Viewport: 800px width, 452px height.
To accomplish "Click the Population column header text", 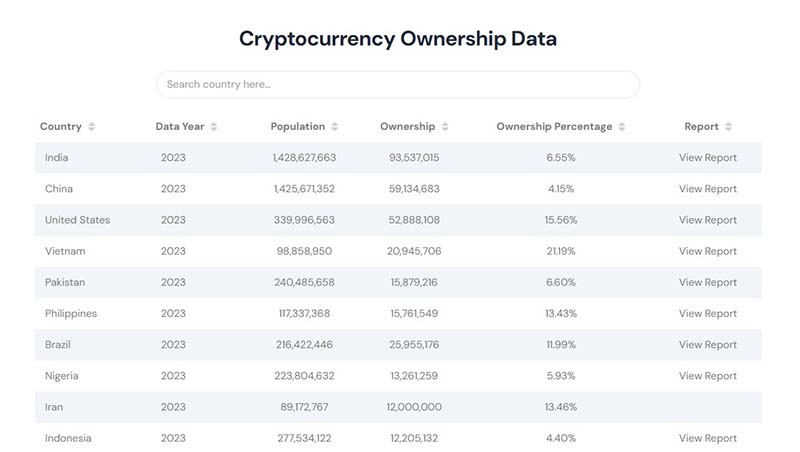I will (297, 127).
